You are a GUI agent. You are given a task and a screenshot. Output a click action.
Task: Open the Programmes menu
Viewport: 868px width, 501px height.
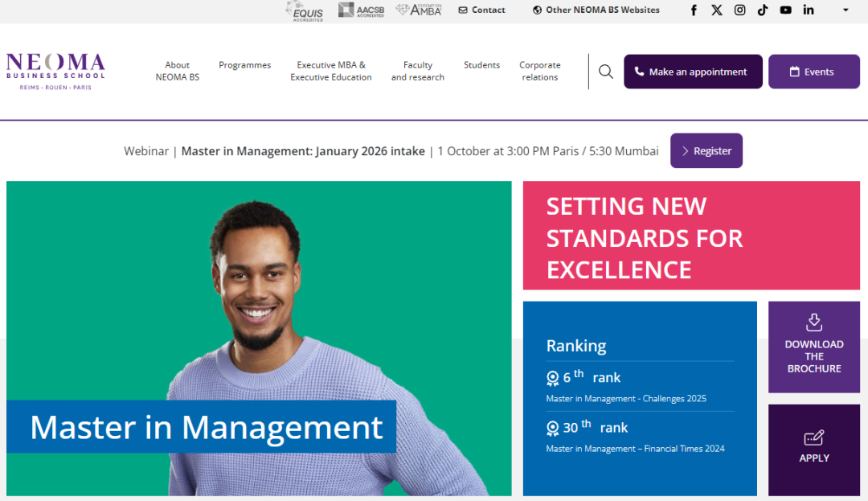244,65
